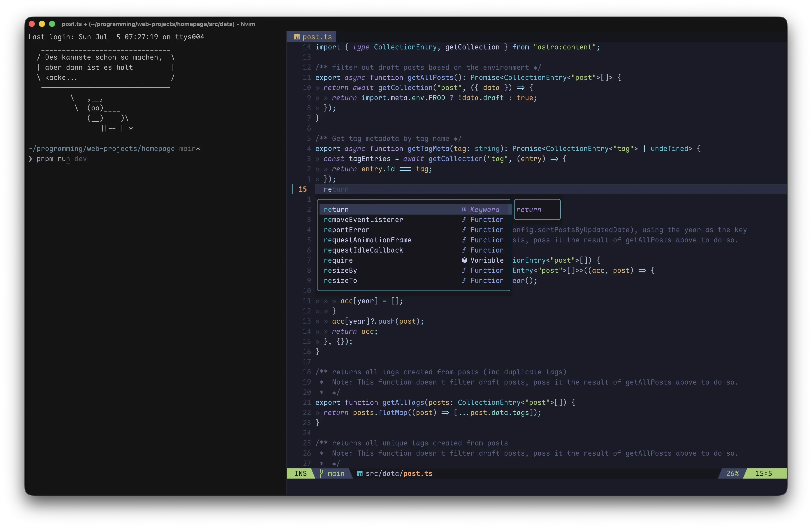Click the function icon beside resizeBy
This screenshot has width=812, height=528.
point(464,271)
